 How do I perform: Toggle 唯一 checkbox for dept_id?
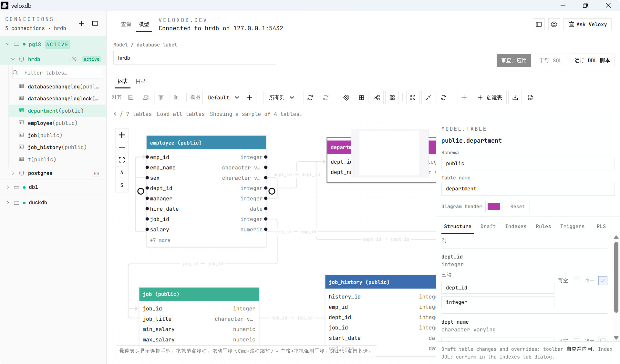click(603, 281)
